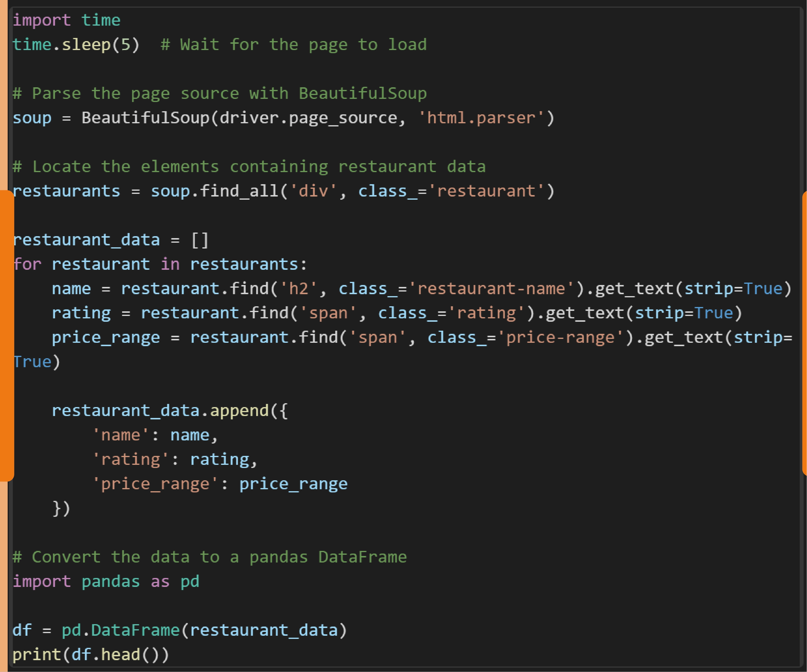Click the 'import time' line
Image resolution: width=807 pixels, height=672 pixels.
pos(66,20)
